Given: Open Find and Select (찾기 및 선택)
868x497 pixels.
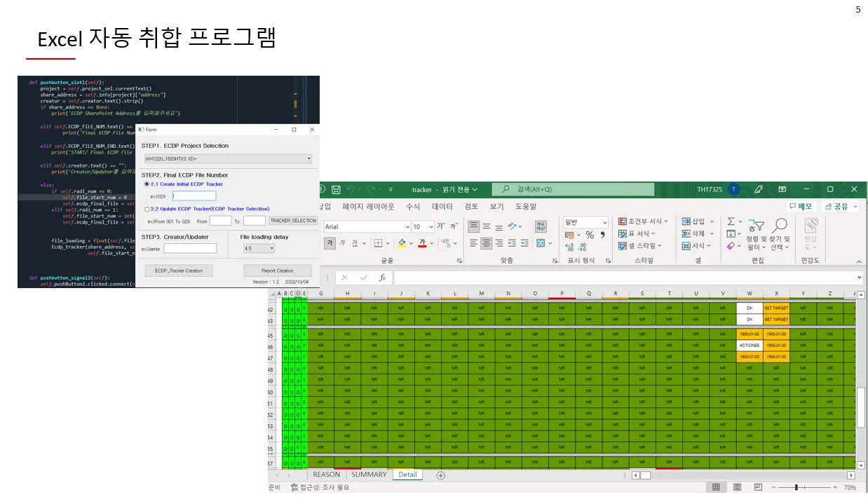Looking at the screenshot, I should click(x=780, y=233).
